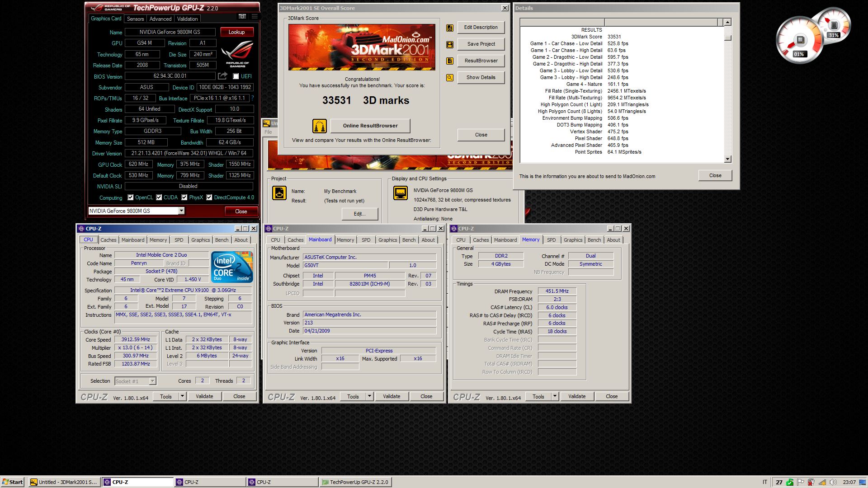
Task: Click the Edit... button in Project section
Action: [x=360, y=214]
